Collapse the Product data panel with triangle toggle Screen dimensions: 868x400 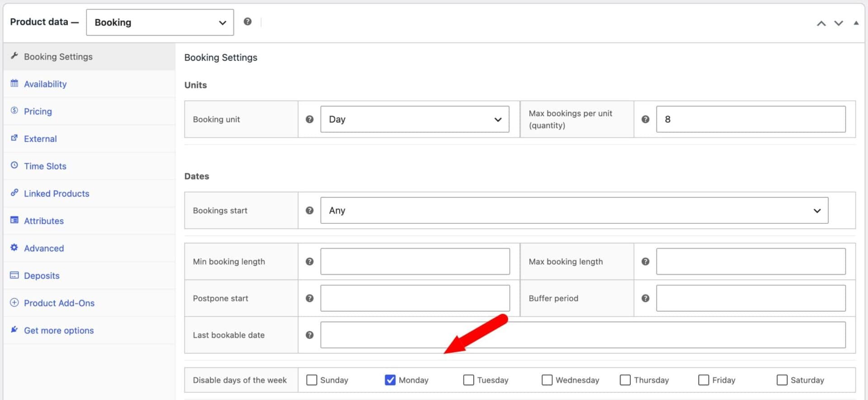coord(856,23)
